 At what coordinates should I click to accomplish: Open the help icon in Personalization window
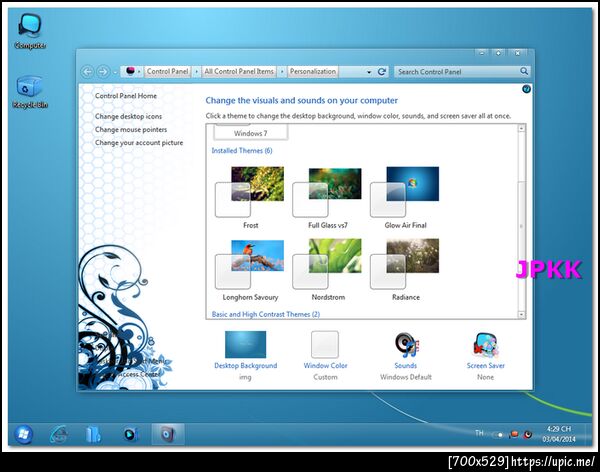(x=526, y=89)
